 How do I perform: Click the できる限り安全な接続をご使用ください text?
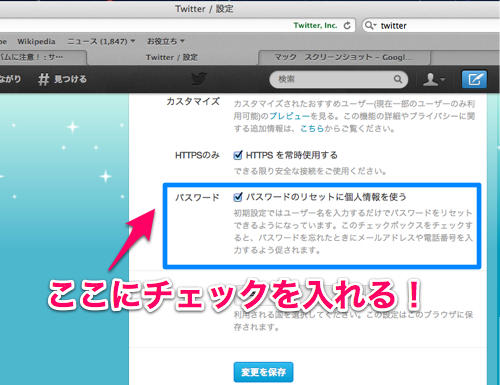point(310,171)
